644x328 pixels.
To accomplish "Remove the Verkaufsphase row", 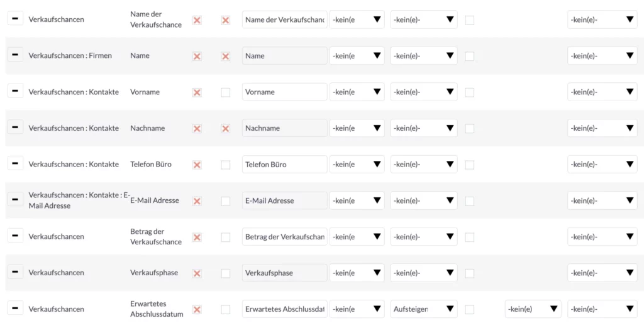I will coord(15,271).
